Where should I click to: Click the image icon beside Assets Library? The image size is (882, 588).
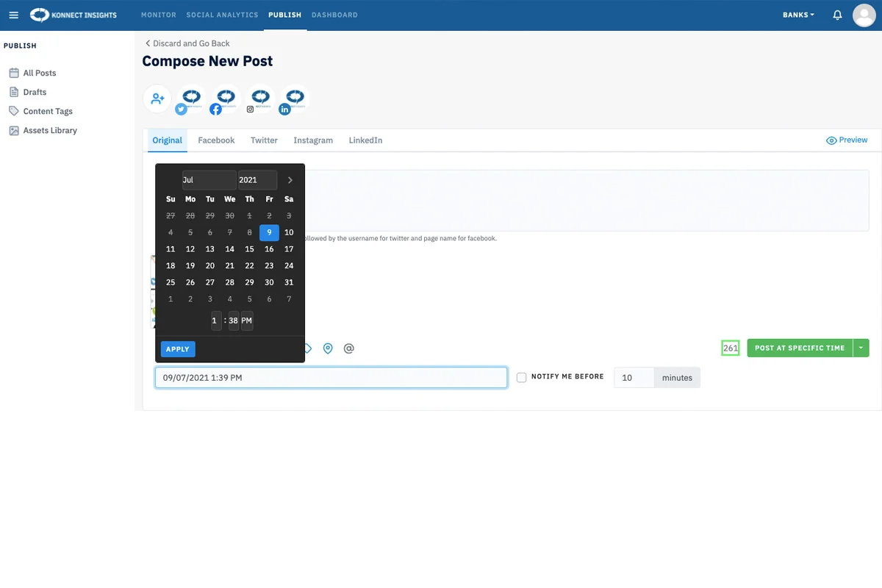click(x=14, y=130)
